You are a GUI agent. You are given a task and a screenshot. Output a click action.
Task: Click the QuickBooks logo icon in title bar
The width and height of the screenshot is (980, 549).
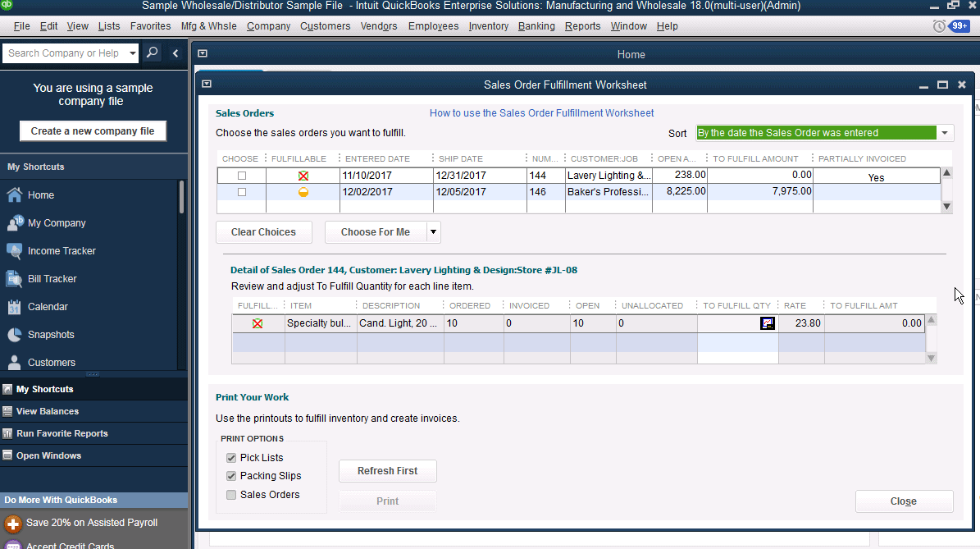coord(7,5)
